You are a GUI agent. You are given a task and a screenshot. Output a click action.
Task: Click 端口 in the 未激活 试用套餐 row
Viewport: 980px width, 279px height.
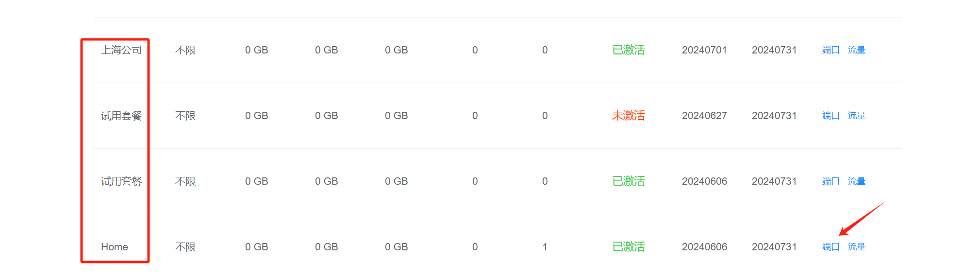831,116
